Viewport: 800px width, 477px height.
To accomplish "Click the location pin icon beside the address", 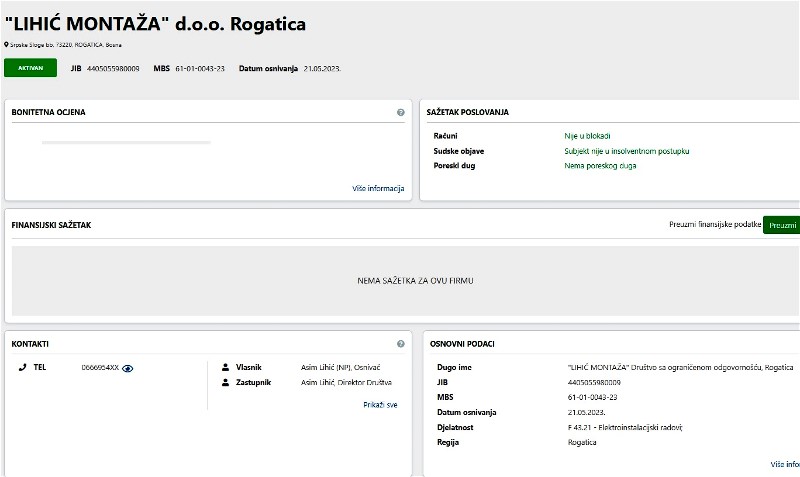I will [x=7, y=45].
